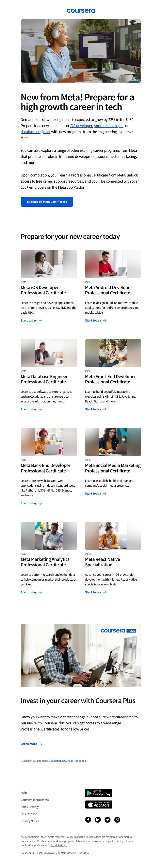Open the Twitter social icon
The width and height of the screenshot is (162, 868).
[x=108, y=820]
